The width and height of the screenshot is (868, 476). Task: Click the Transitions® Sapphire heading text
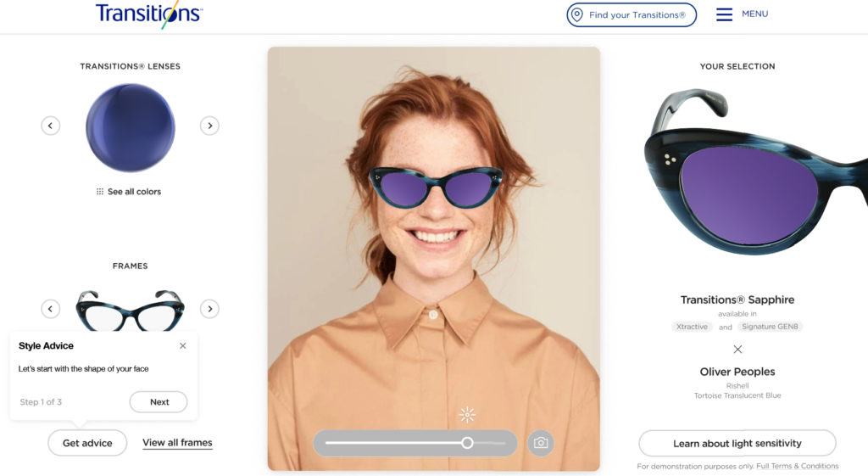coord(737,300)
